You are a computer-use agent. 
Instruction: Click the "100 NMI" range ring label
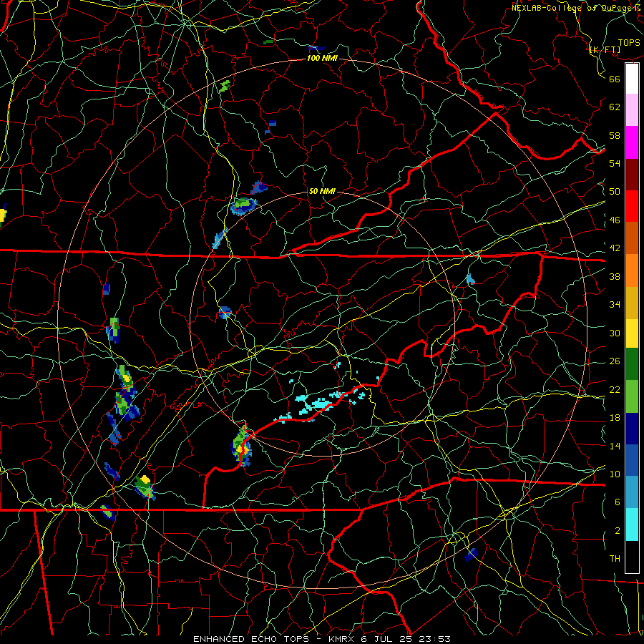pos(322,59)
